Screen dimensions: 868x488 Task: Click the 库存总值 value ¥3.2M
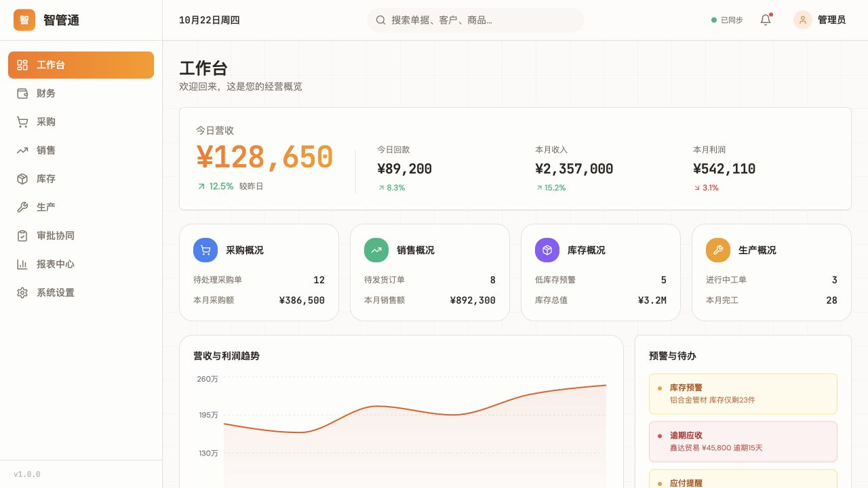(x=652, y=300)
